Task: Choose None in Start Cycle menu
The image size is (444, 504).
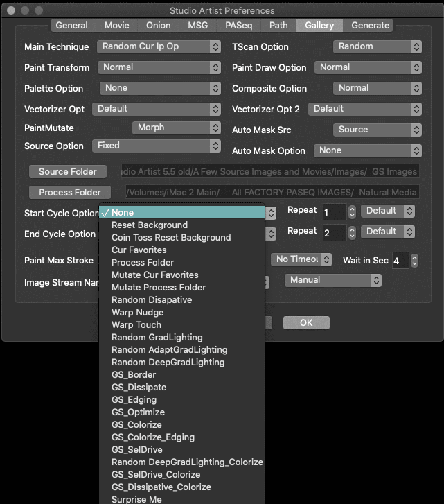Action: [x=182, y=212]
